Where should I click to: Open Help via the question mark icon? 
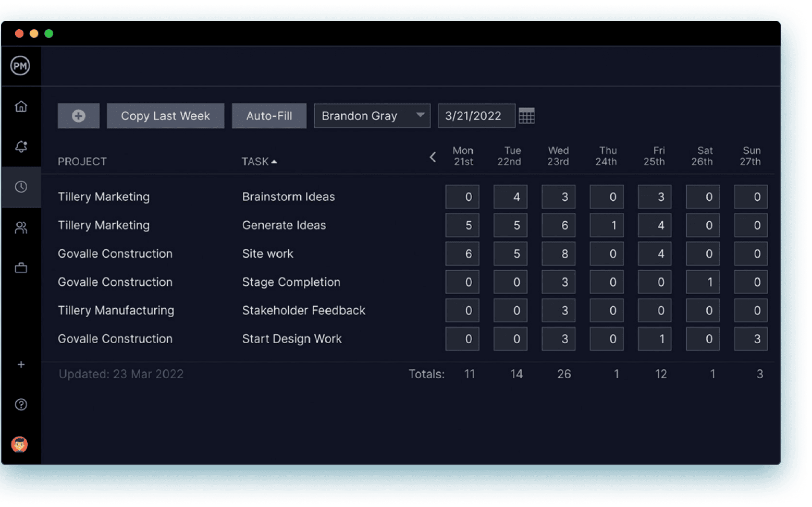click(21, 404)
